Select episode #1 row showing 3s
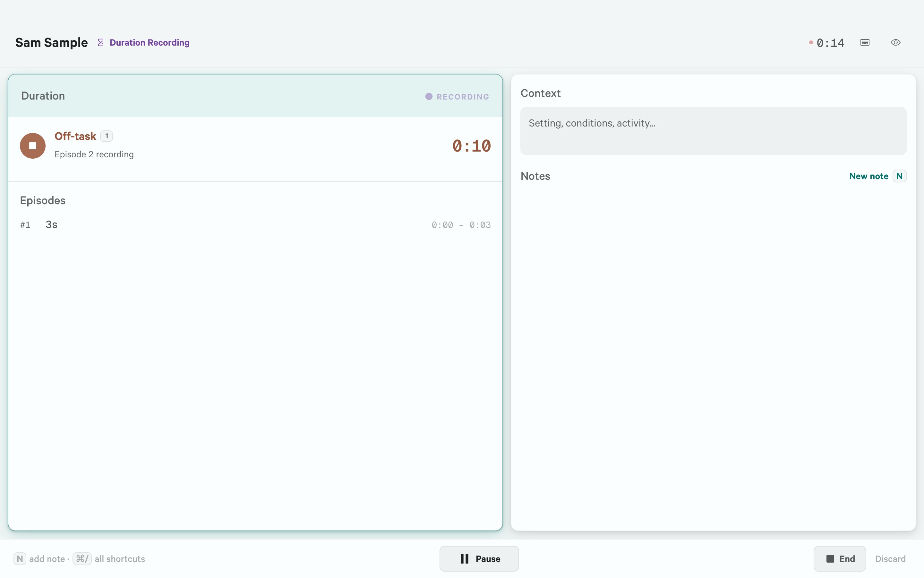 255,225
